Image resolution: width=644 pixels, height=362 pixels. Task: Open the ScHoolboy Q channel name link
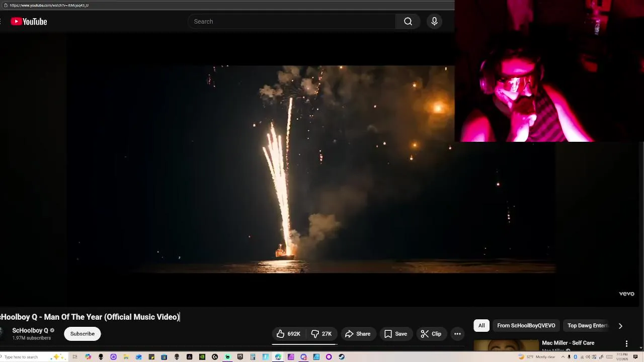(30, 330)
